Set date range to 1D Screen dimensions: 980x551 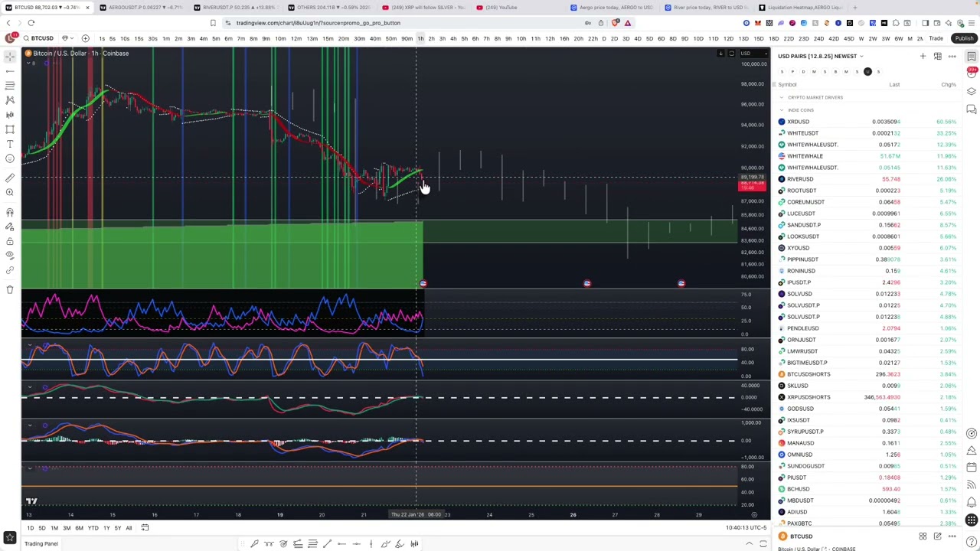(30, 528)
